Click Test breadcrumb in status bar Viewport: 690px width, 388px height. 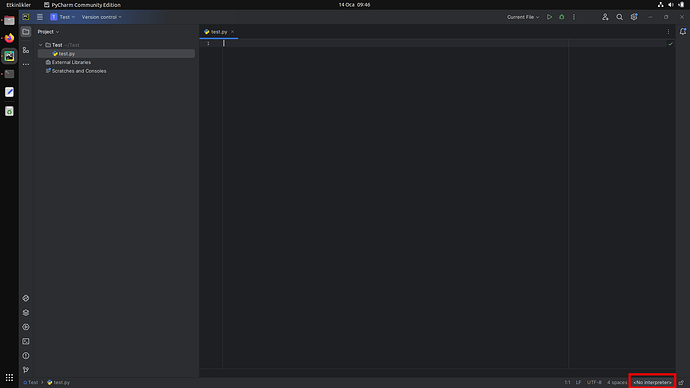[x=31, y=382]
